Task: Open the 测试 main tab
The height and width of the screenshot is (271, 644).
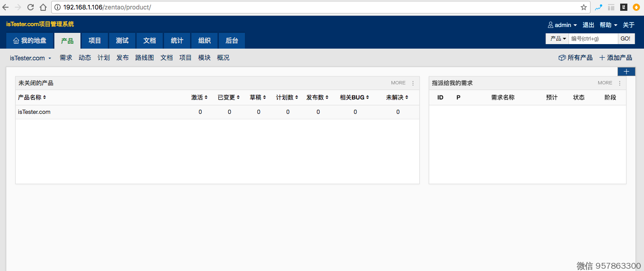Action: (x=122, y=41)
